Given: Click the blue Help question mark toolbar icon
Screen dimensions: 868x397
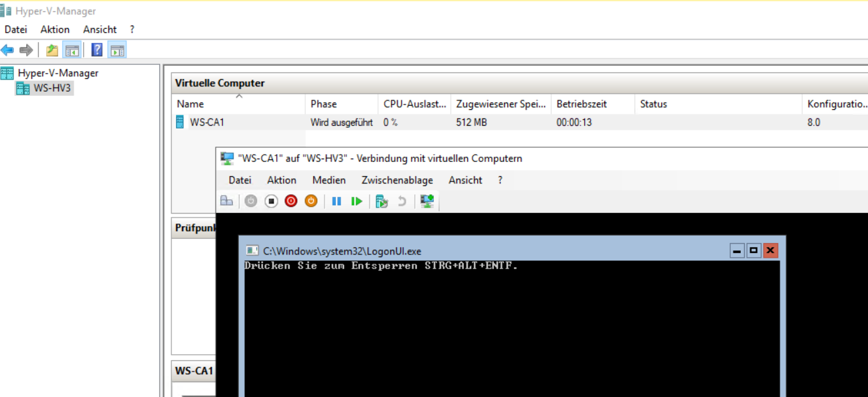Looking at the screenshot, I should [x=98, y=50].
